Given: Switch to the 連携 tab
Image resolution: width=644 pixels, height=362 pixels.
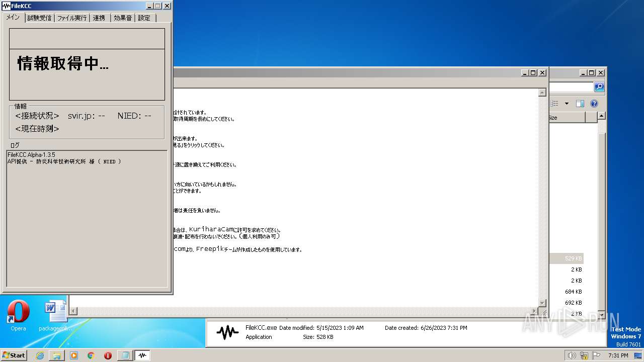Looking at the screenshot, I should coord(99,18).
